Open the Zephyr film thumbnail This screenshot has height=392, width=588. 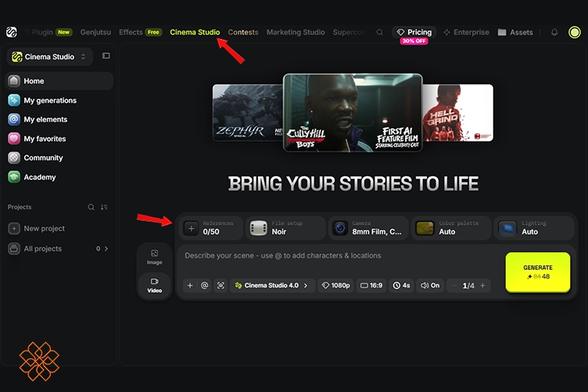(x=248, y=113)
